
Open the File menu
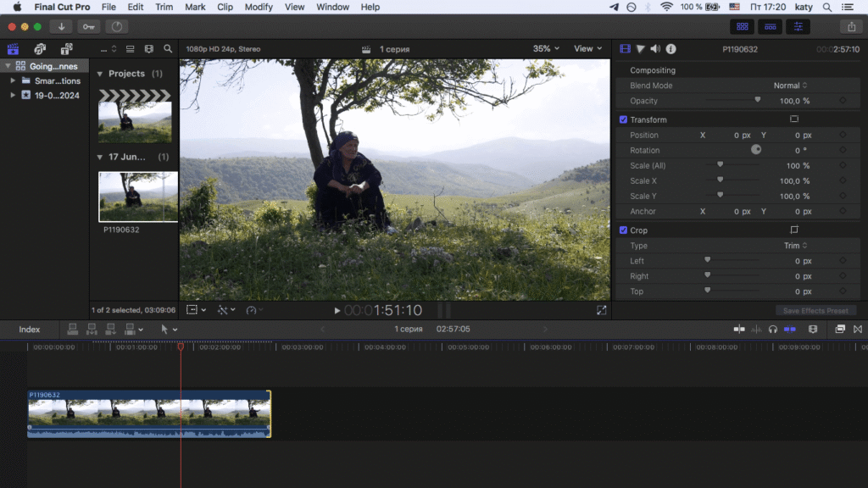pyautogui.click(x=108, y=7)
